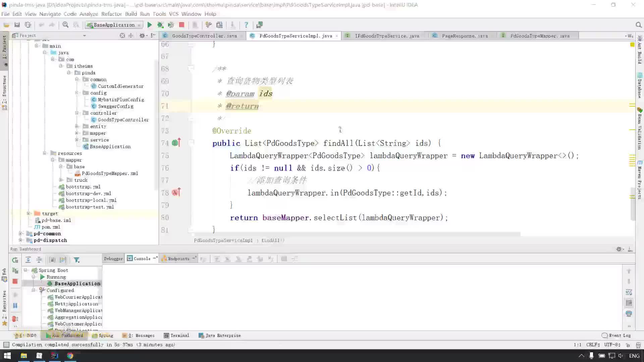The height and width of the screenshot is (362, 644).
Task: Rerun application in Run Dashboard
Action: pyautogui.click(x=15, y=260)
